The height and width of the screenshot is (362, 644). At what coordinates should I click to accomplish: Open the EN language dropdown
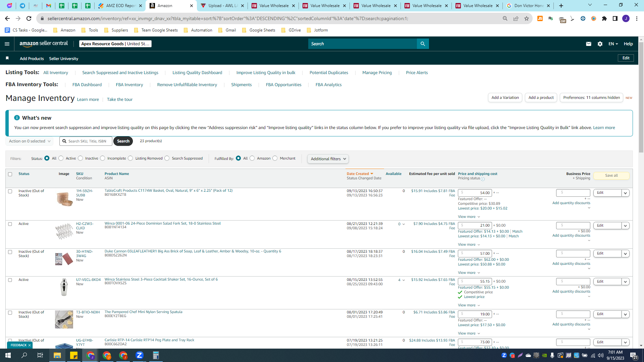pos(613,44)
